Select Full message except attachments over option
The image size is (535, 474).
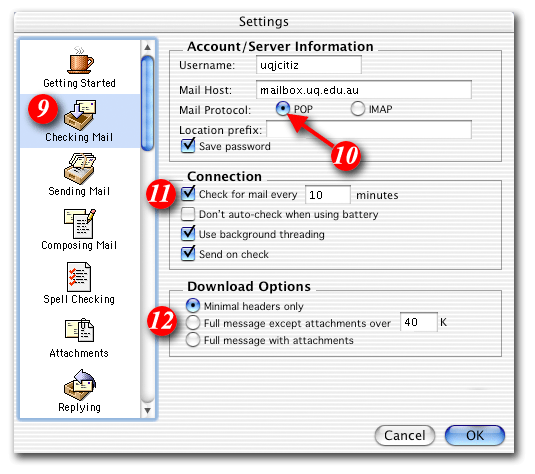[x=193, y=322]
